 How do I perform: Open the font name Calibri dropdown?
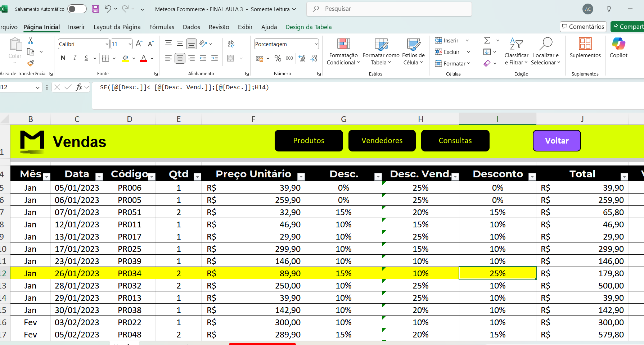point(107,44)
